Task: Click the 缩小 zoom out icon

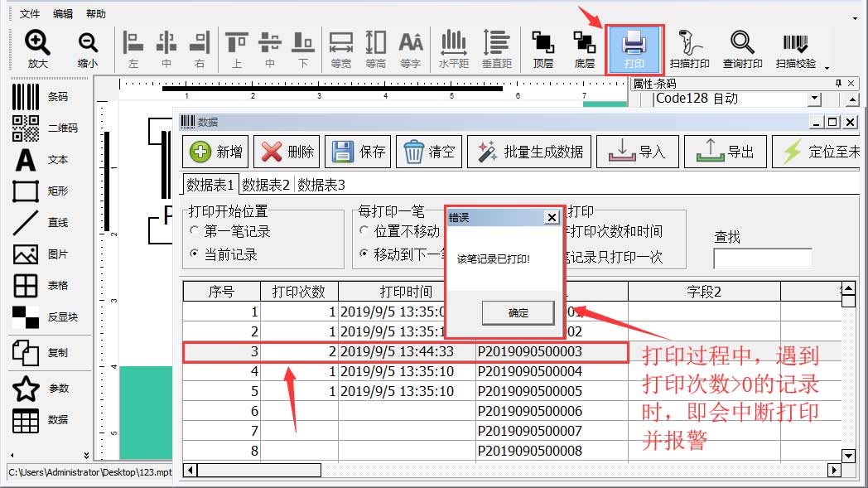Action: tap(87, 43)
